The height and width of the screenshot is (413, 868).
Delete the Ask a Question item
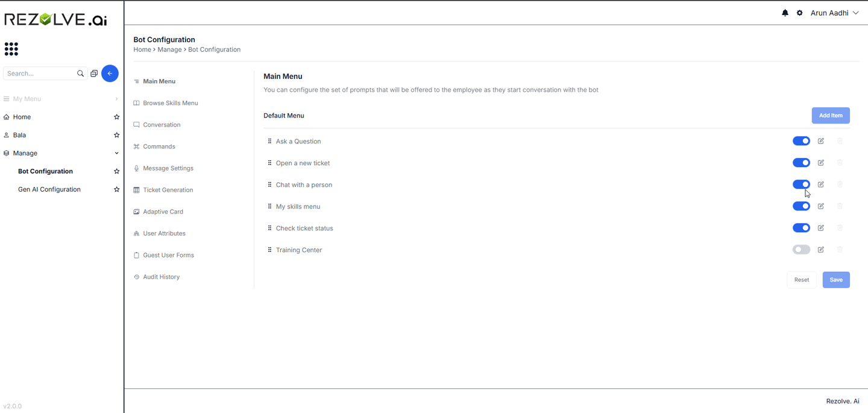840,141
